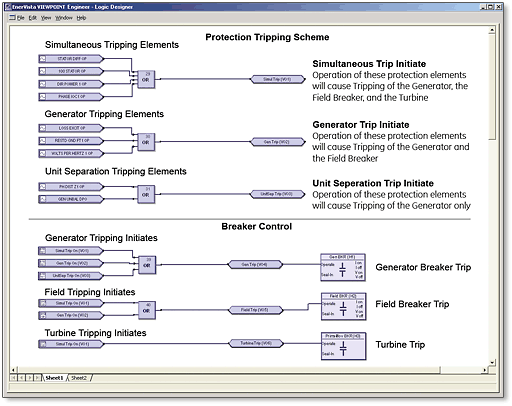Click the vertical scrollbar down arrow
Viewport: 512px width, 406px height.
click(492, 362)
